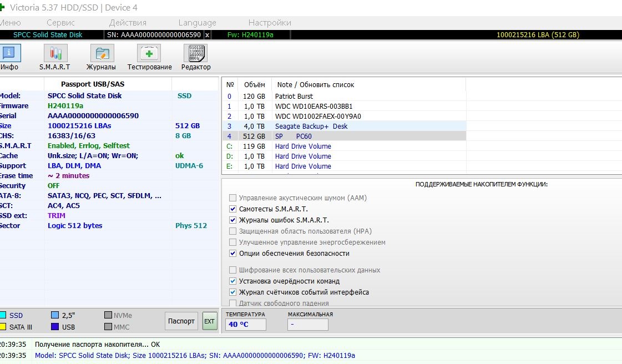622x364 pixels.
Task: Click the blue Model log line
Action: pyautogui.click(x=195, y=356)
